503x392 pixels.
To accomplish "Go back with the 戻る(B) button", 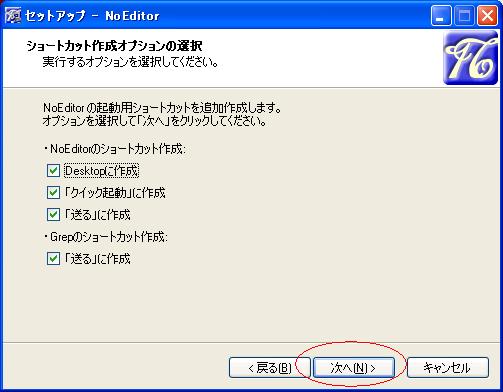I will [x=270, y=368].
